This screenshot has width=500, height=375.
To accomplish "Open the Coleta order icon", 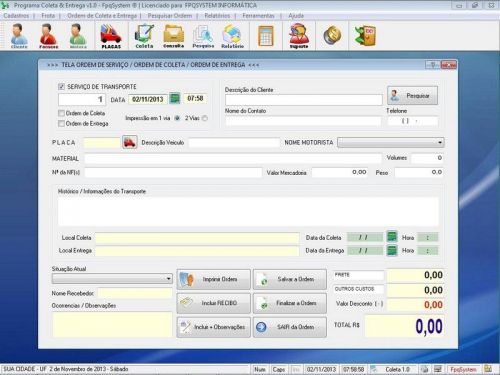I will (144, 36).
